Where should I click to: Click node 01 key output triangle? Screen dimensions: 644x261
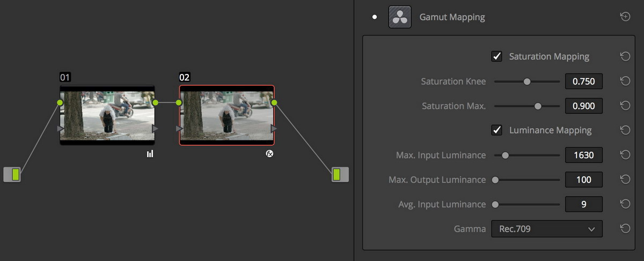pos(155,129)
